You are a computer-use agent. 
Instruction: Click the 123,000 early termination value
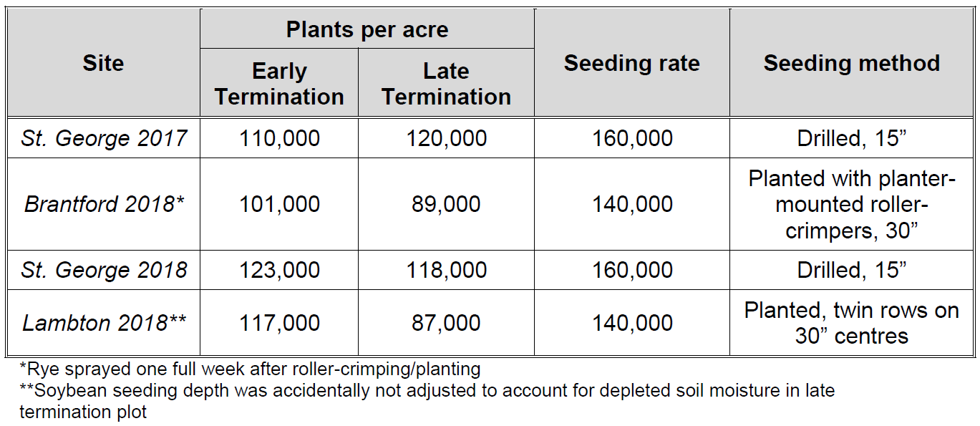pyautogui.click(x=279, y=270)
